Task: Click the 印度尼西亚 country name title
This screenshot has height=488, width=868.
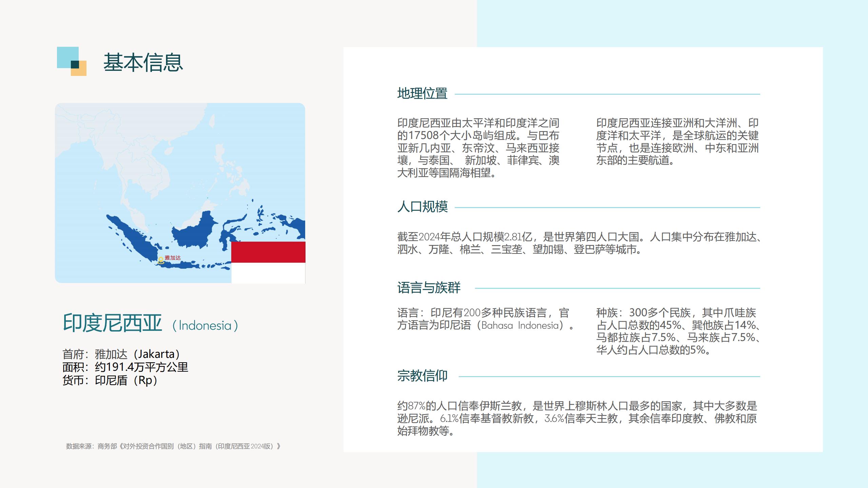Action: pos(112,323)
